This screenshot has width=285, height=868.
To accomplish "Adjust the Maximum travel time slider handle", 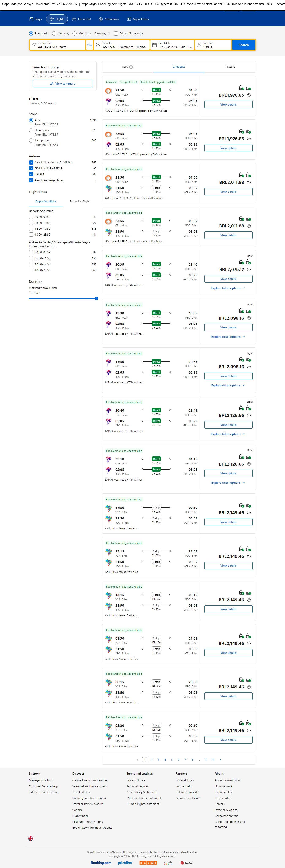I will [x=97, y=299].
